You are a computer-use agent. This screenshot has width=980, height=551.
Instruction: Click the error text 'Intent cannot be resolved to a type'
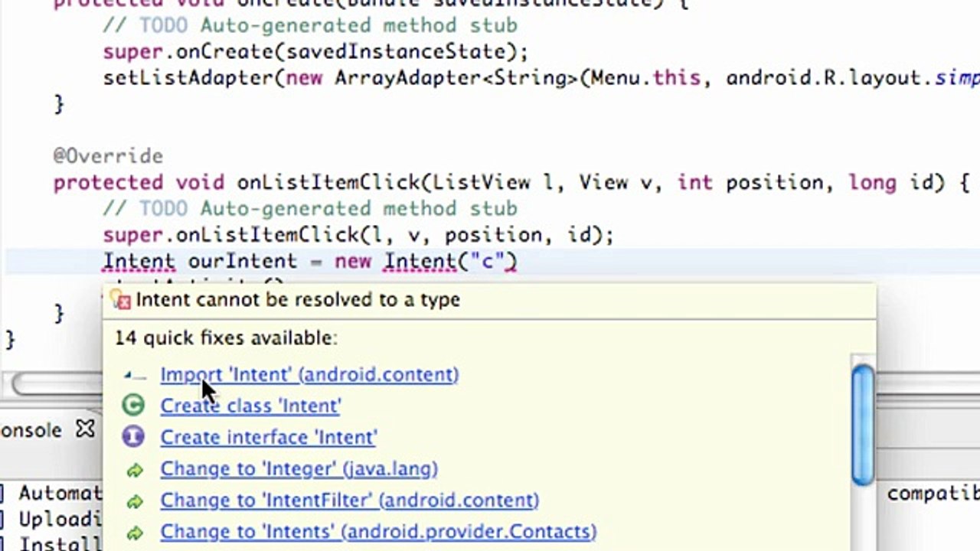click(298, 299)
